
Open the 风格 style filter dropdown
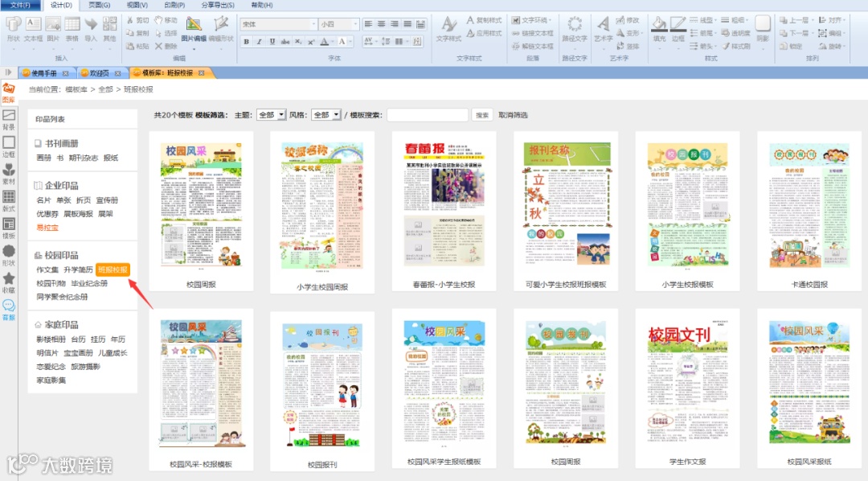coord(325,115)
